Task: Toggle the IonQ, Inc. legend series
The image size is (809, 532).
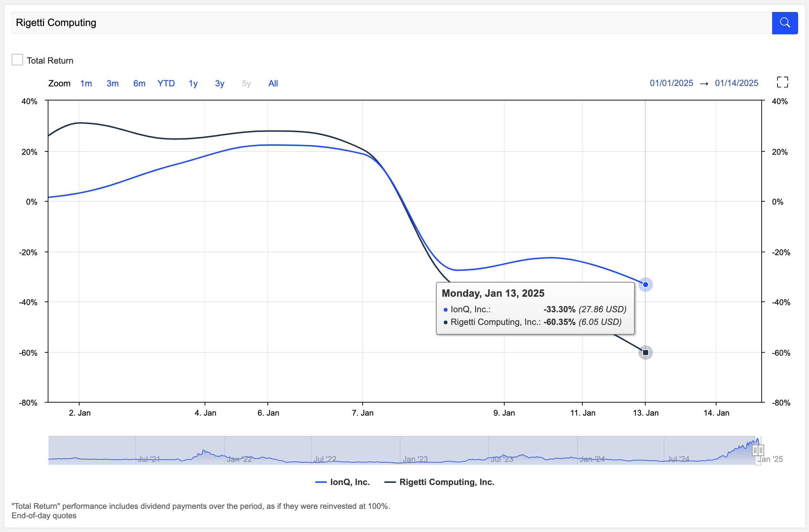Action: [343, 482]
